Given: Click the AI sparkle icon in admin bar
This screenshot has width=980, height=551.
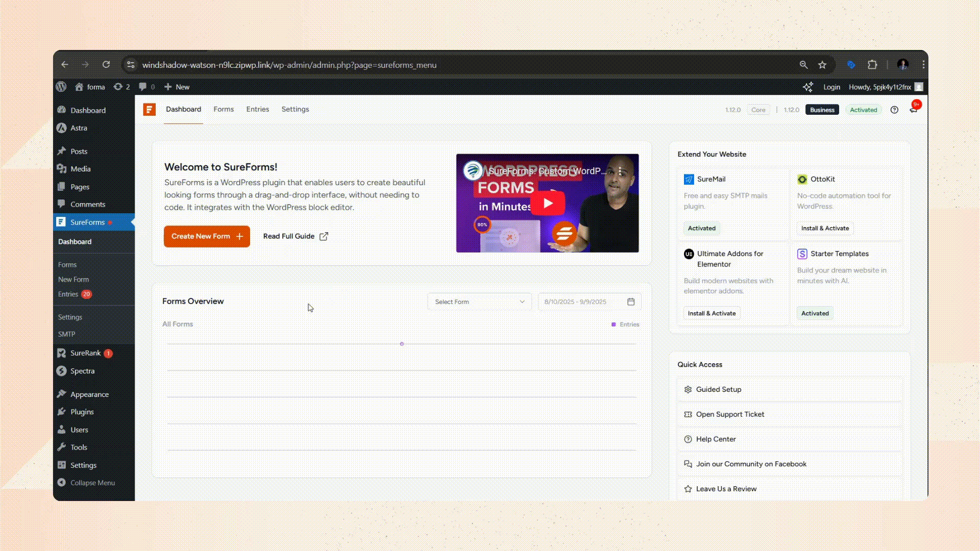Looking at the screenshot, I should tap(807, 87).
